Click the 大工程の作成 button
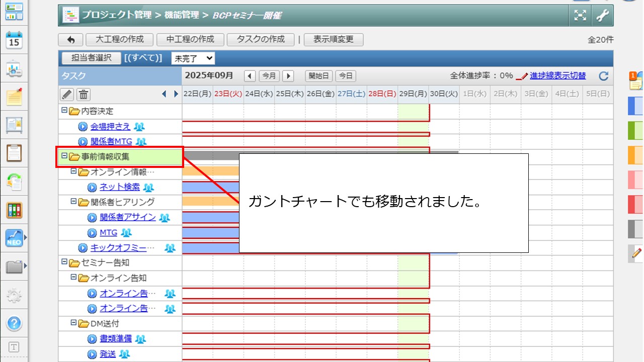The height and width of the screenshot is (362, 644). coord(120,40)
